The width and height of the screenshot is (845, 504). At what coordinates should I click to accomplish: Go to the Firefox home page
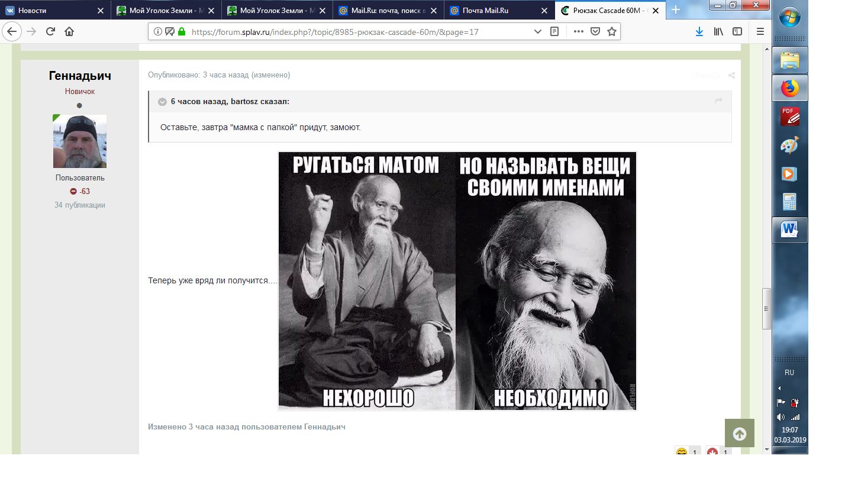69,31
